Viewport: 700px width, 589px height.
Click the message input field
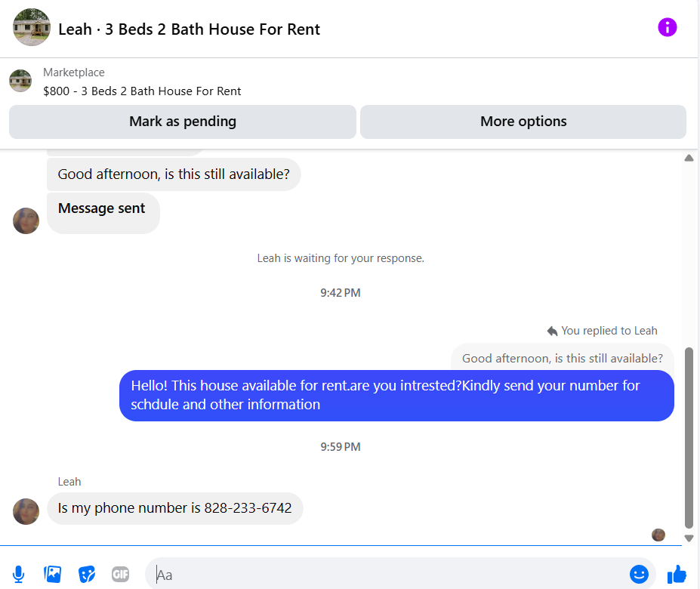[x=385, y=575]
